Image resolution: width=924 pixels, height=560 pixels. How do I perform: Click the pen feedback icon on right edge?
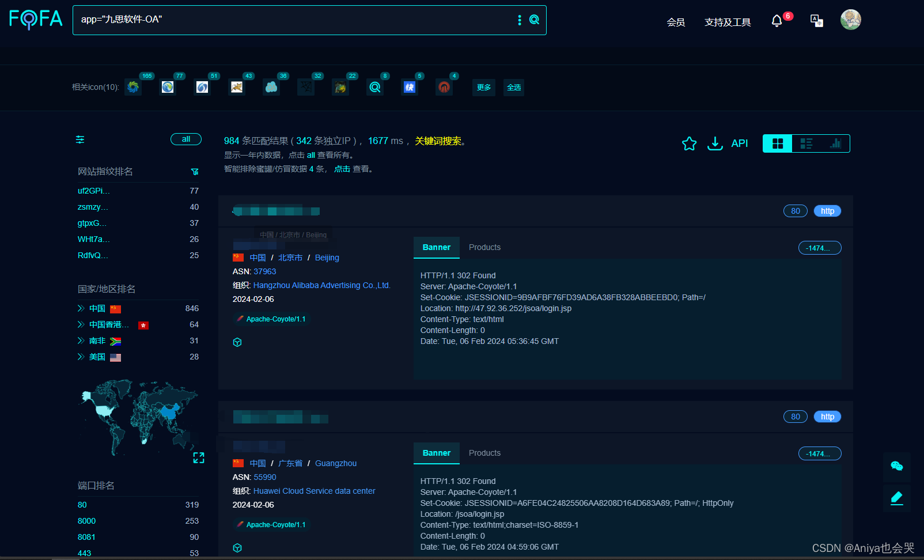click(896, 498)
